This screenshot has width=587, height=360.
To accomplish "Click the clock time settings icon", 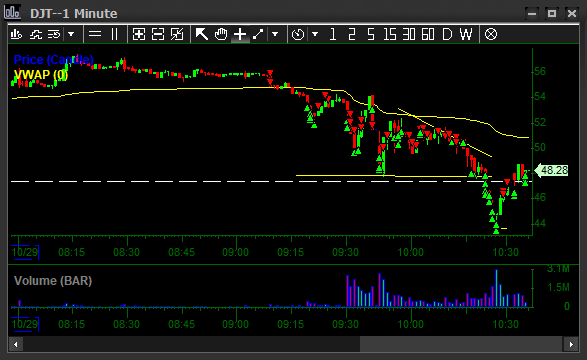I will tap(298, 34).
